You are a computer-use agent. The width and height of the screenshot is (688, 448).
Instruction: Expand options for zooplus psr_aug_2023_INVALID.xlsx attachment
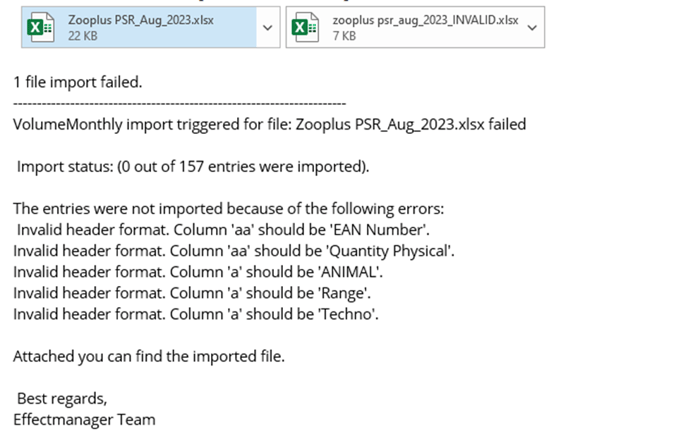[532, 27]
